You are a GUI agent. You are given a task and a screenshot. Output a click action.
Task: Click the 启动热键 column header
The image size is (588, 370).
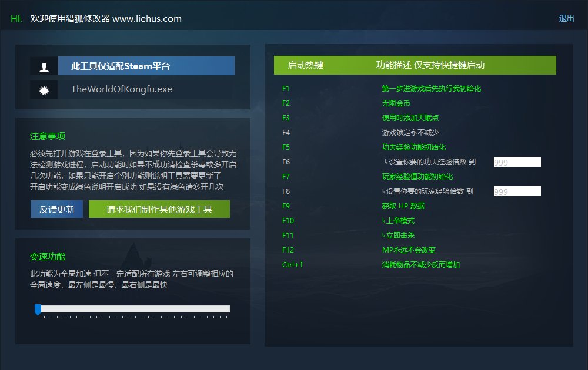coord(306,65)
